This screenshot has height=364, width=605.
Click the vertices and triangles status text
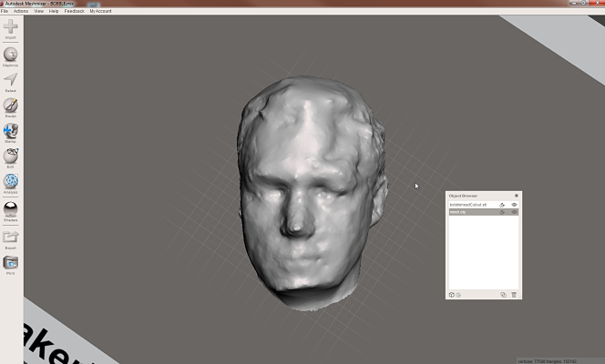click(x=547, y=361)
